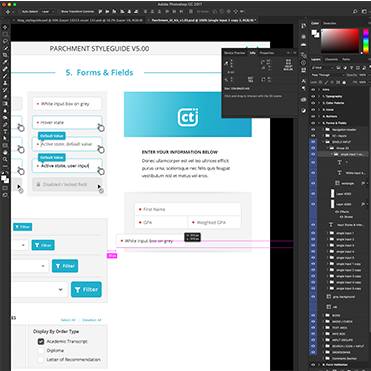Select the Lasso tool
371x371 pixels.
click(5, 41)
